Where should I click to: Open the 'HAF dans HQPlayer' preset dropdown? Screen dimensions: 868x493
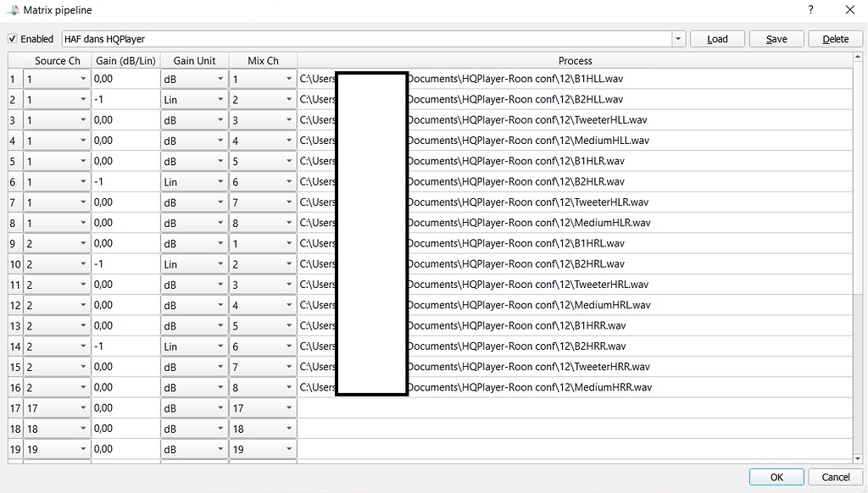[677, 38]
